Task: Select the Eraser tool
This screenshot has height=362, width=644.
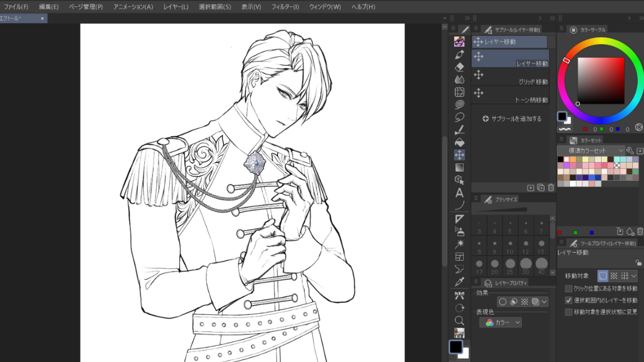Action: coord(459,67)
